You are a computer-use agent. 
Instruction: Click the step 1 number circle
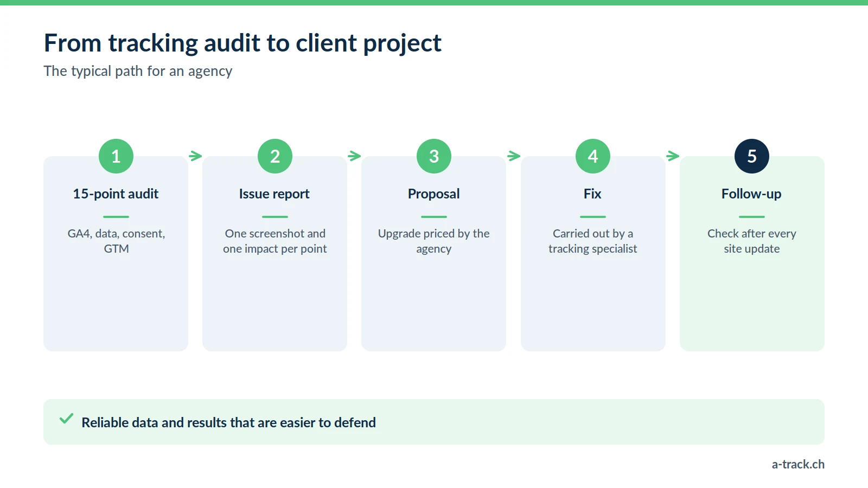(x=116, y=156)
